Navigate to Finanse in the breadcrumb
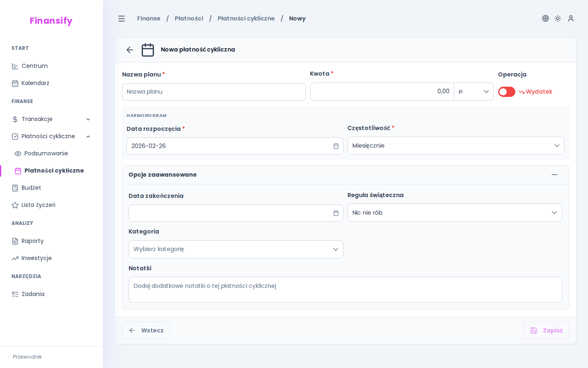This screenshot has width=588, height=368. [149, 18]
